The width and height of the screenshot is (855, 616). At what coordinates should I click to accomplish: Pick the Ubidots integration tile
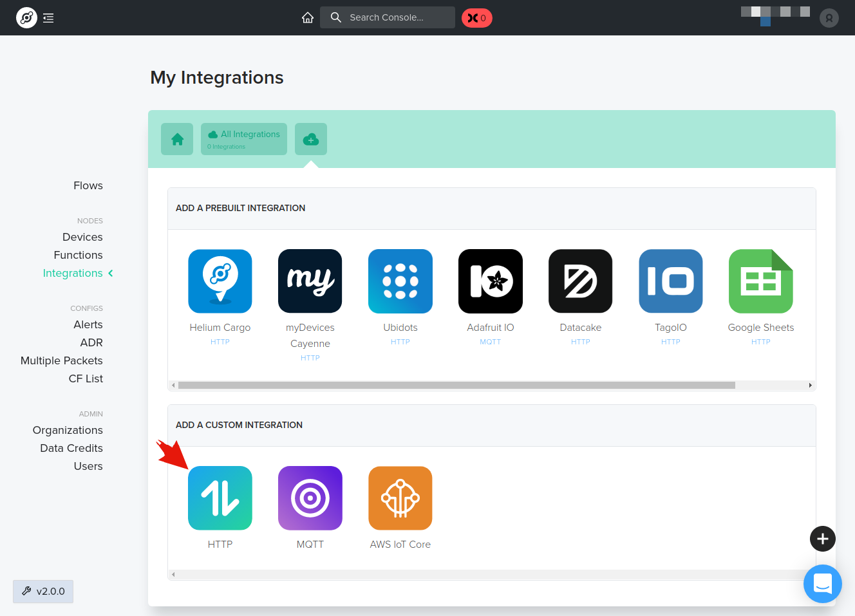(x=400, y=281)
